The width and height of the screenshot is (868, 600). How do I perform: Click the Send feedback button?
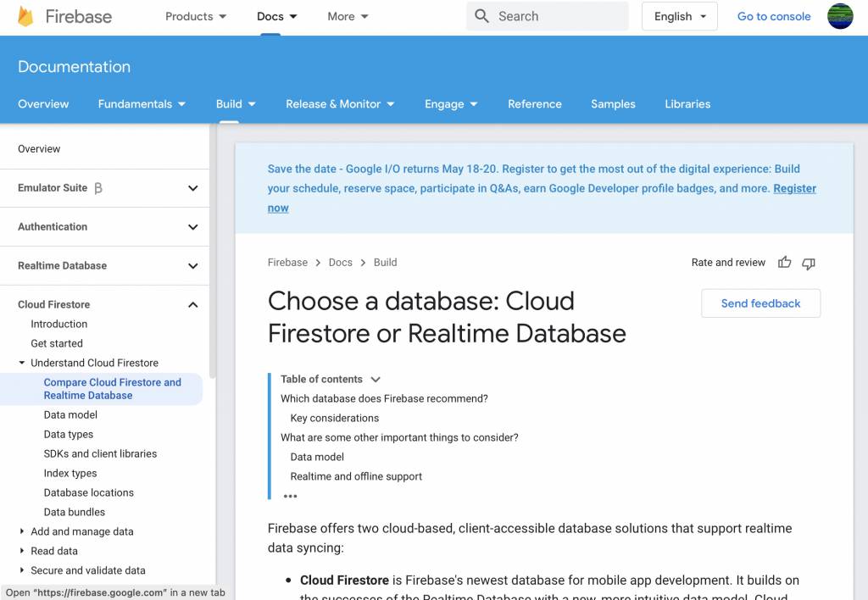[x=760, y=303]
